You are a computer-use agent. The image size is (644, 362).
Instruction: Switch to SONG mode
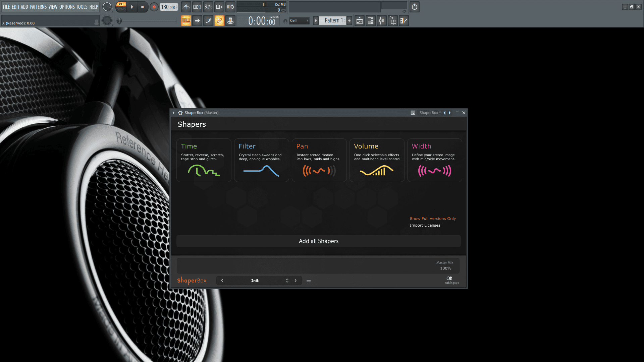[121, 9]
